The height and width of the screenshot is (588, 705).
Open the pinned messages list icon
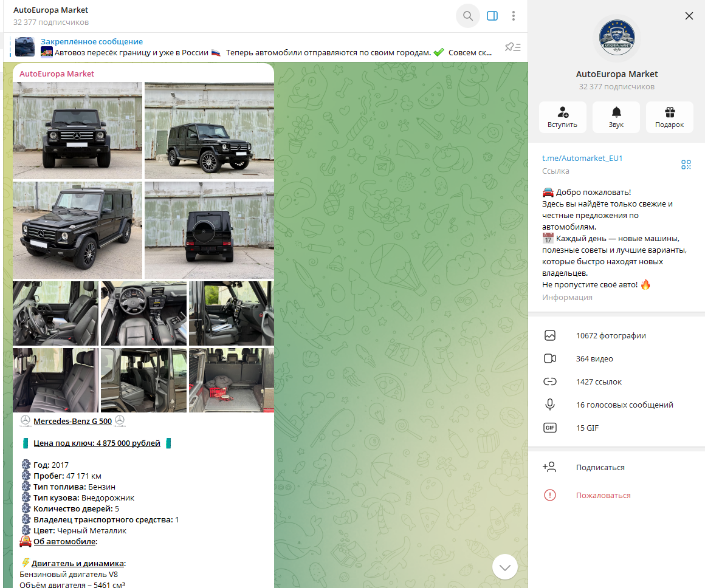(x=513, y=47)
